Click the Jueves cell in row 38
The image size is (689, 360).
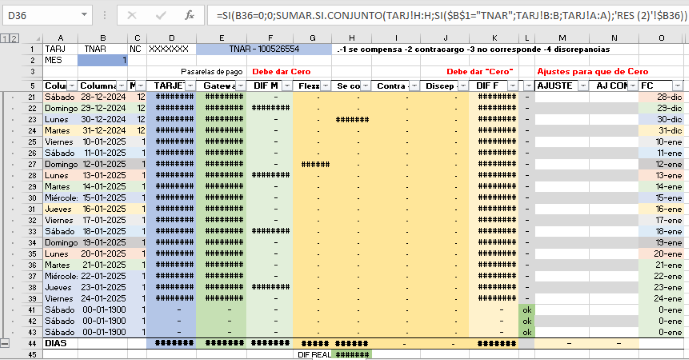[x=60, y=287]
